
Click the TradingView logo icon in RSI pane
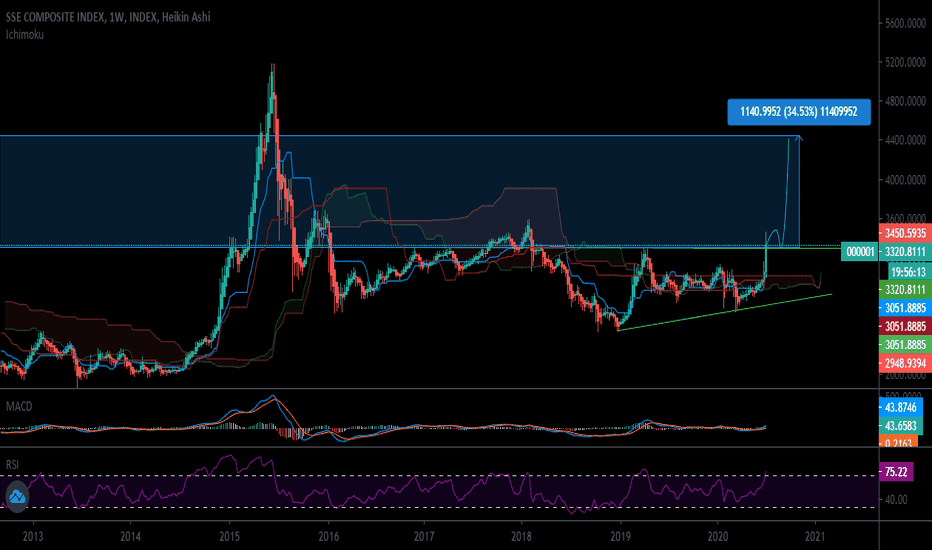tap(17, 496)
